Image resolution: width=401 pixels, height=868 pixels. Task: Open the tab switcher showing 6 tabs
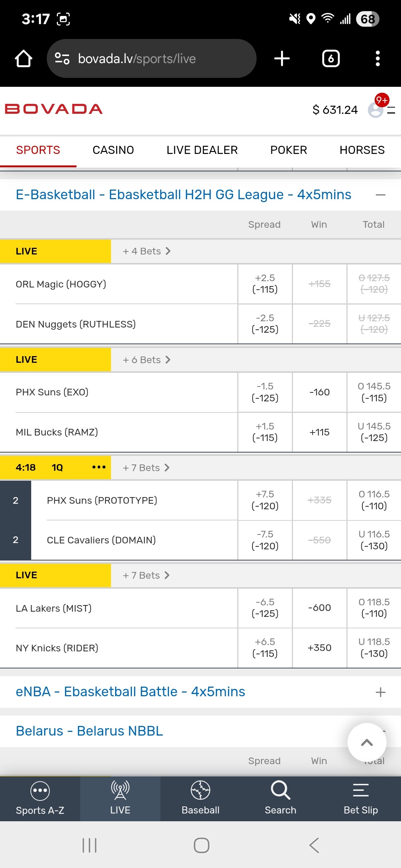click(x=331, y=59)
